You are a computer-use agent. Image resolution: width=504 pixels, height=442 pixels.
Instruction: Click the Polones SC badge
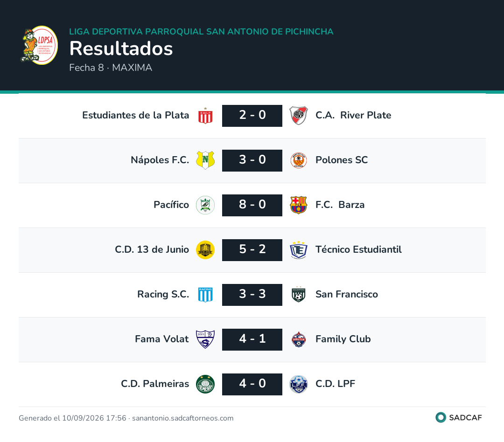pyautogui.click(x=299, y=160)
